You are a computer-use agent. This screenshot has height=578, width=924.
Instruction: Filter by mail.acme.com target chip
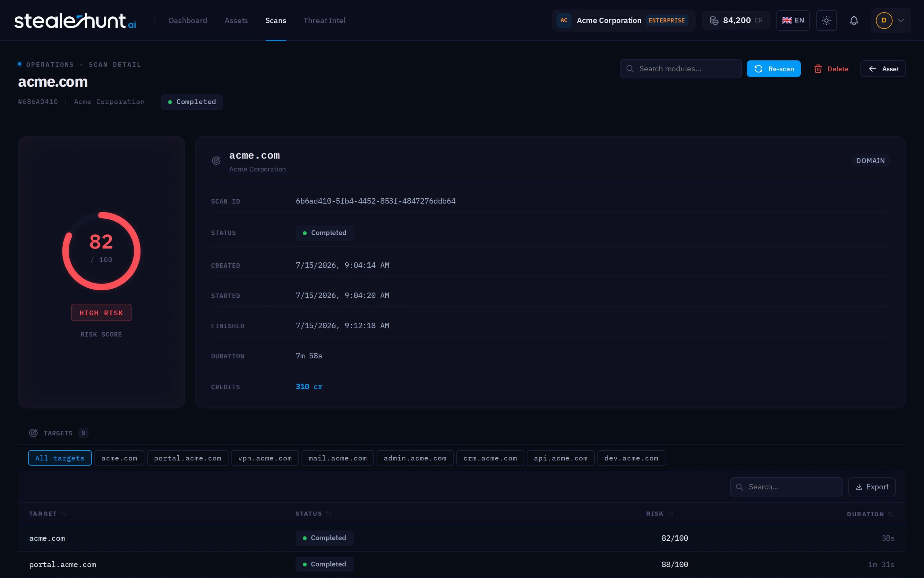point(338,458)
